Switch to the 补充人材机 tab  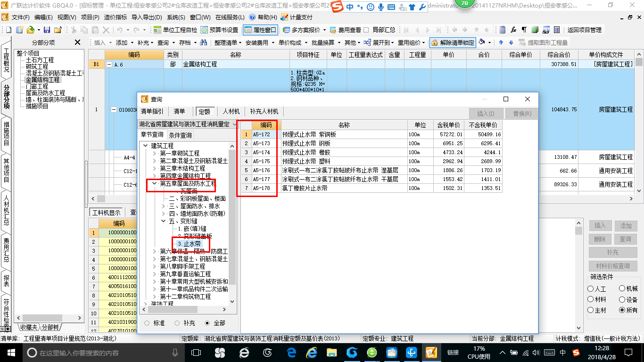click(264, 112)
